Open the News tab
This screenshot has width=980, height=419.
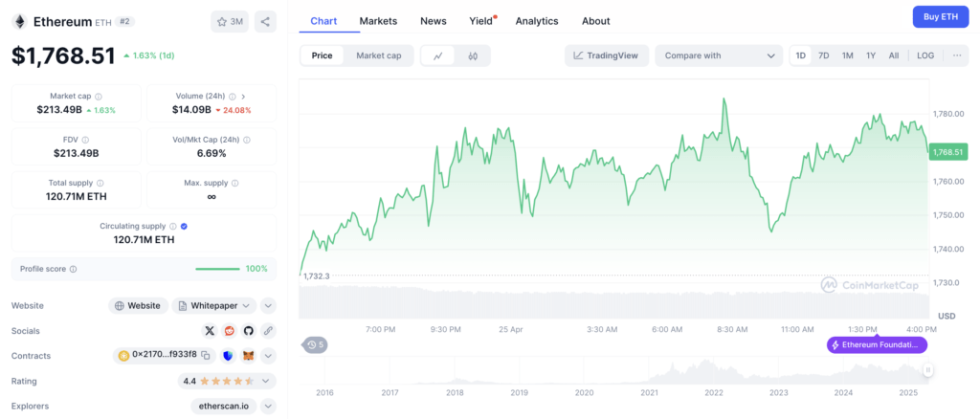[434, 21]
